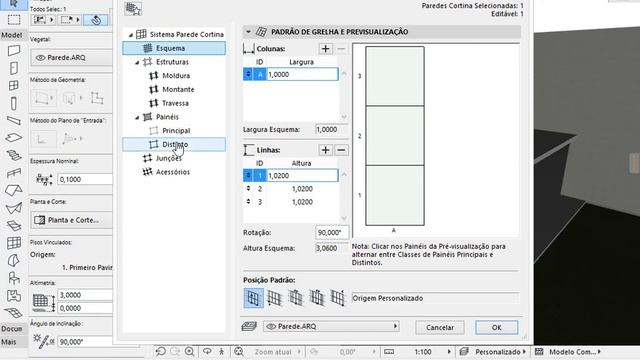Choose third Posição Padrão pattern option

296,298
